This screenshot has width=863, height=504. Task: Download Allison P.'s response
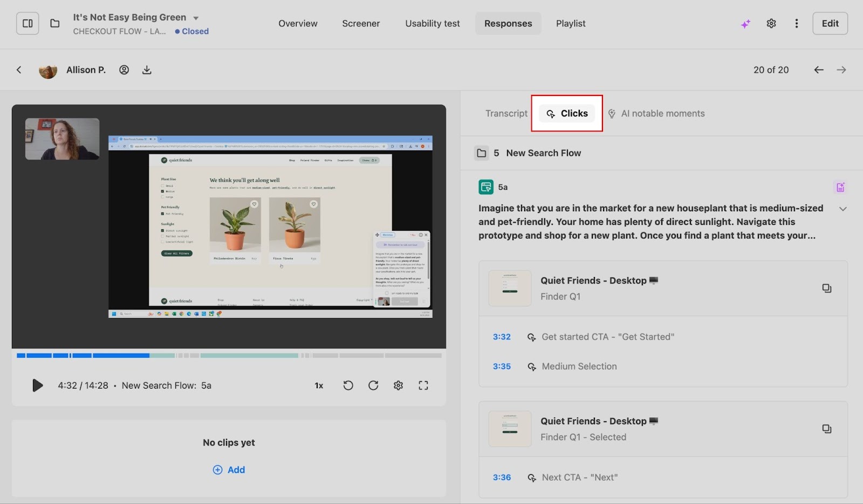pos(147,70)
